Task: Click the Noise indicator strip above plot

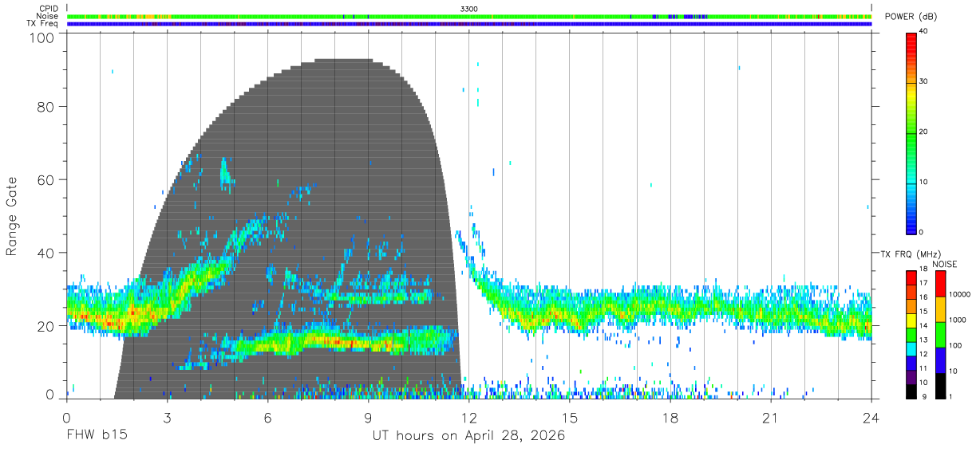Action: [x=469, y=16]
